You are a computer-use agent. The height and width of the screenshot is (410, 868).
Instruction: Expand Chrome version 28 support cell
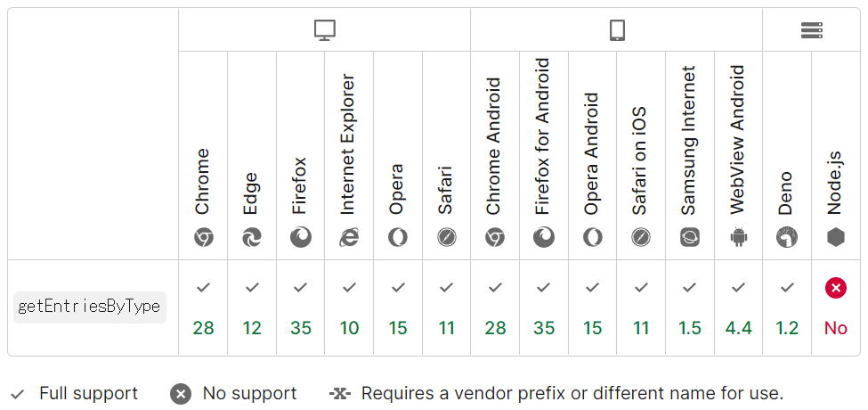pos(203,307)
